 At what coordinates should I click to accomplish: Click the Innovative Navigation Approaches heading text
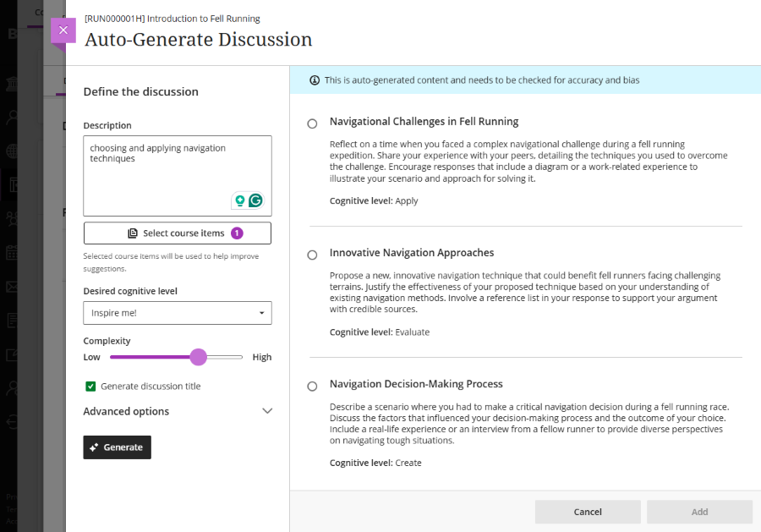pyautogui.click(x=412, y=253)
